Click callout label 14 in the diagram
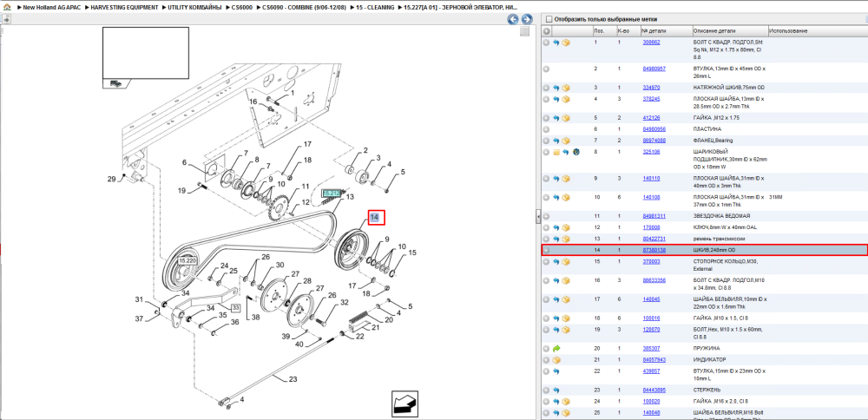Screen dimensions: 868x420 375,218
